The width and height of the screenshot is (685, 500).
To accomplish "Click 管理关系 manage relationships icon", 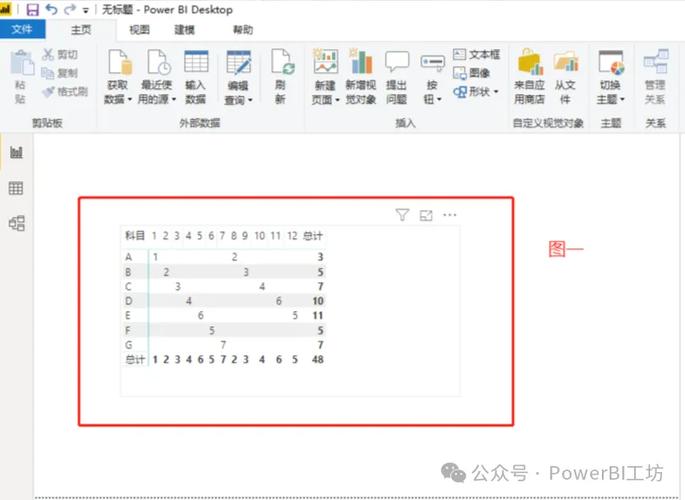I will click(655, 62).
